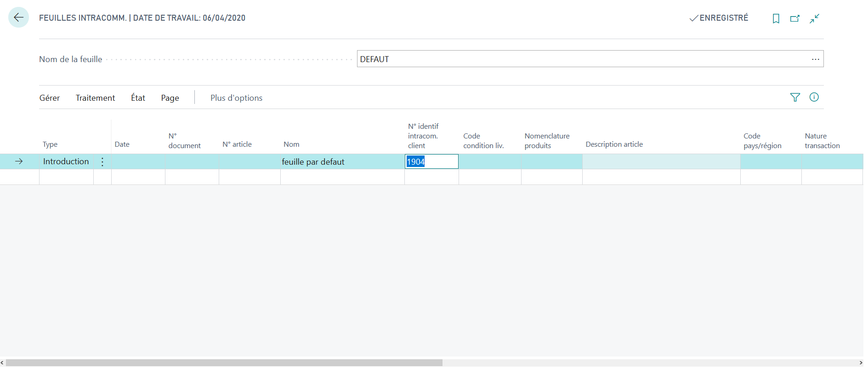Go back using the arrow button
Image resolution: width=868 pixels, height=368 pixels.
[x=18, y=17]
